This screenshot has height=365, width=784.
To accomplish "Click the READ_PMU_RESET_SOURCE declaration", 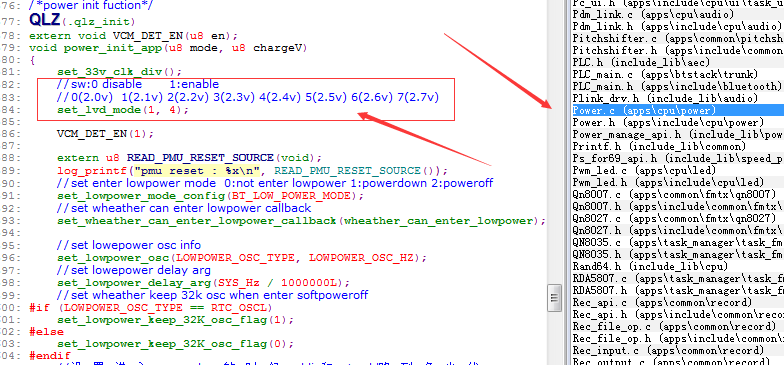I will pos(200,158).
